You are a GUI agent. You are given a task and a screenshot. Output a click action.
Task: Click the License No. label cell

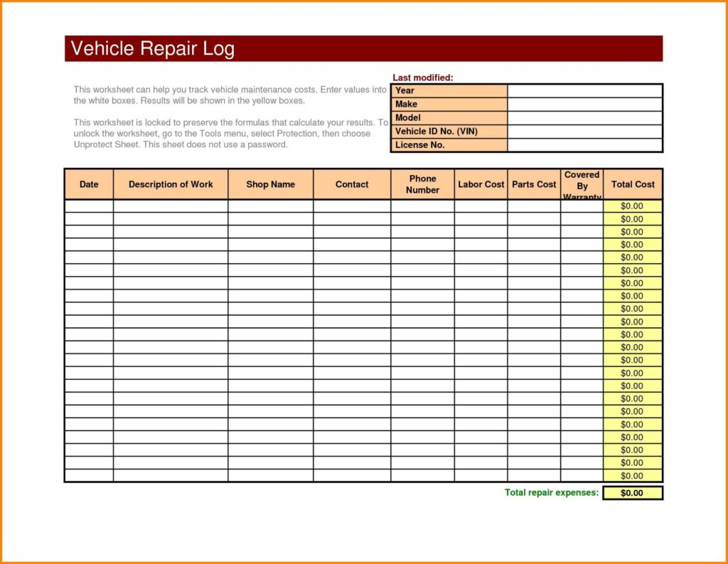coord(449,145)
